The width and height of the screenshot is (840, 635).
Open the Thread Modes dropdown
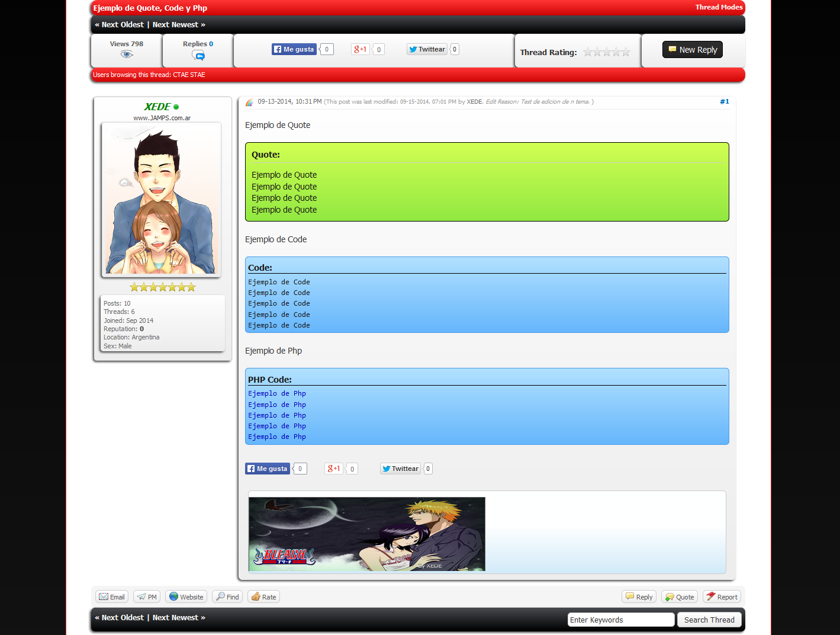[x=719, y=7]
